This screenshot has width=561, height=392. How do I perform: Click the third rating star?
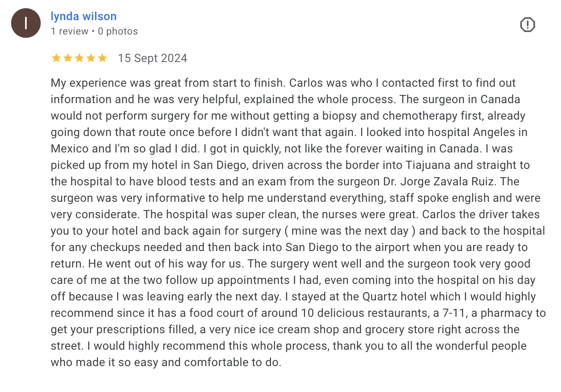tap(79, 58)
